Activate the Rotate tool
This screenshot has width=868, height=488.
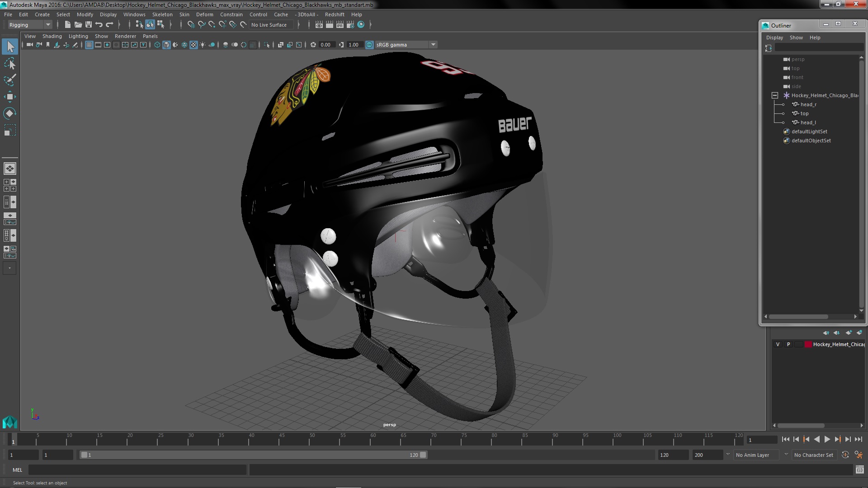pos(10,113)
